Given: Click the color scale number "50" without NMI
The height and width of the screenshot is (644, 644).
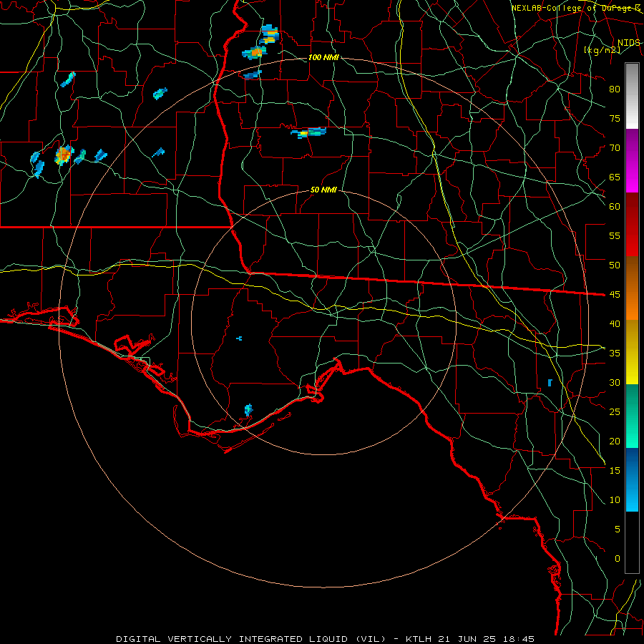Looking at the screenshot, I should coord(615,265).
